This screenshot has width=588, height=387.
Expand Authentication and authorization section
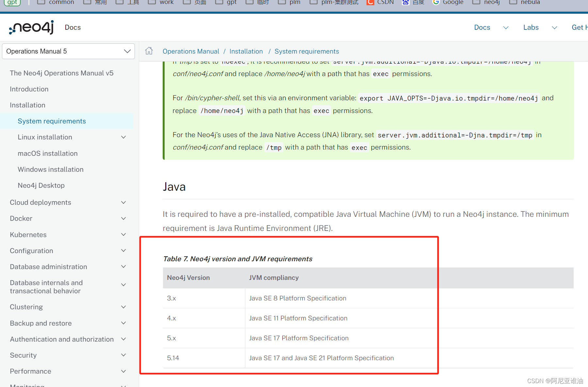coord(123,339)
